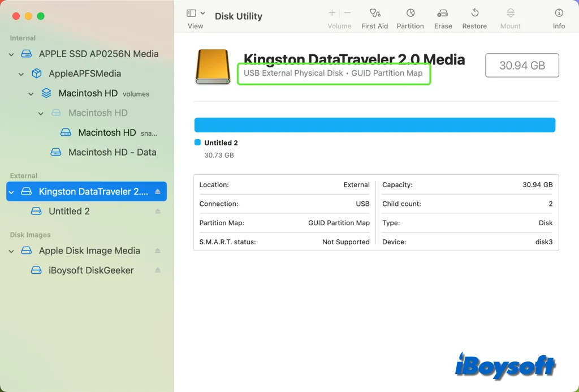Collapse the greyed Macintosh HD volume
This screenshot has width=579, height=392.
(41, 114)
